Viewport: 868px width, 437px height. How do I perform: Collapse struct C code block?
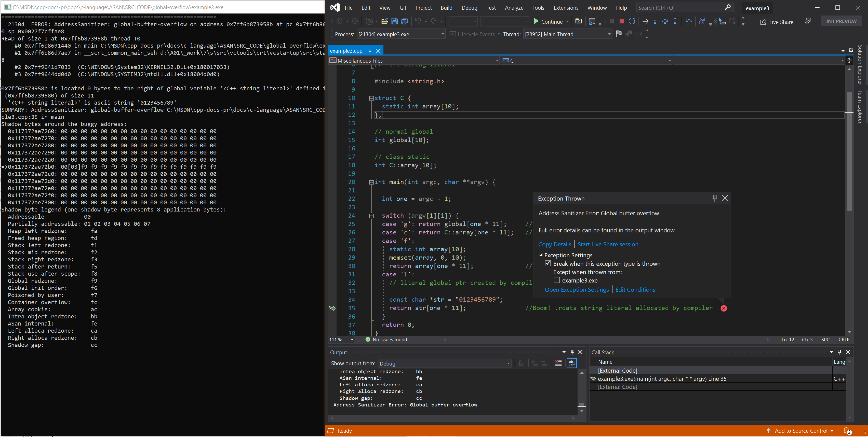(x=371, y=98)
